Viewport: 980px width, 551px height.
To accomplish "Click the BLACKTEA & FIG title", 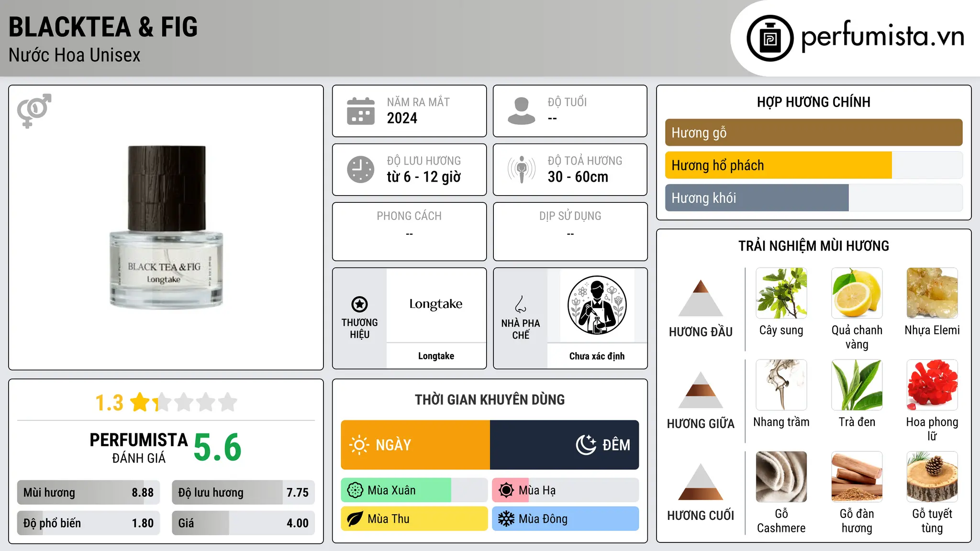I will [x=103, y=27].
